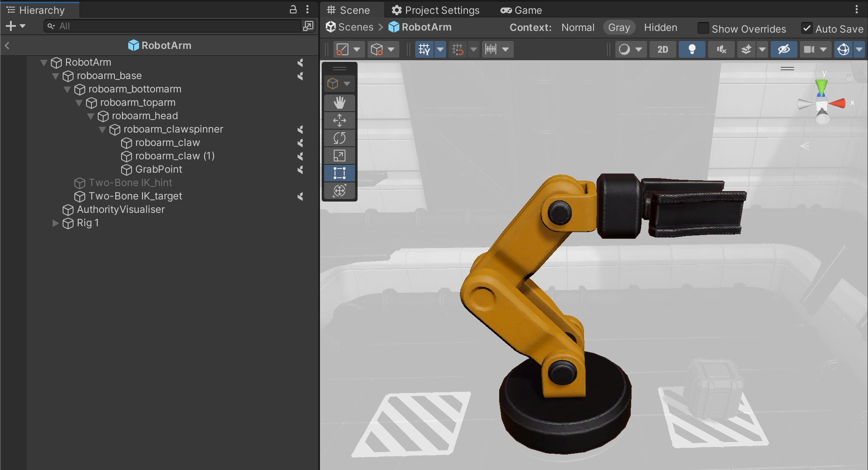
Task: Select the Move tool
Action: (x=339, y=120)
